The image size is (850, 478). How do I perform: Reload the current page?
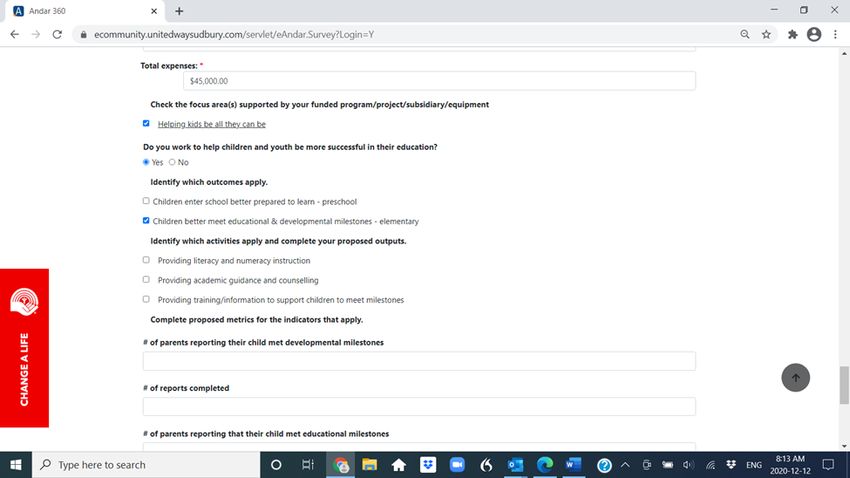(x=57, y=34)
